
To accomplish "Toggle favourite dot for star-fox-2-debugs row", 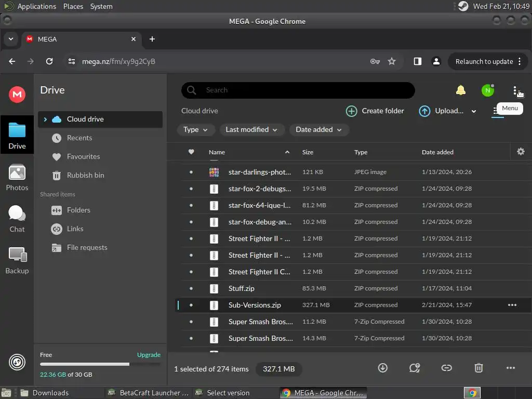I will (x=191, y=189).
